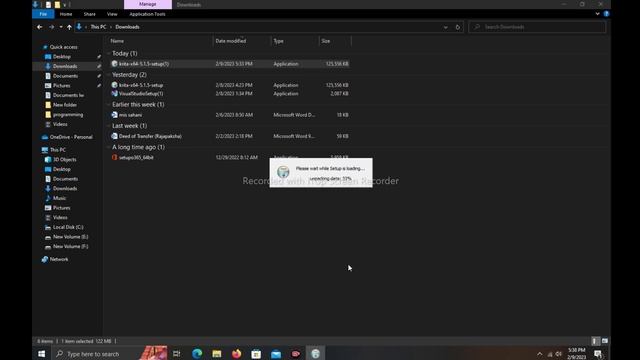The height and width of the screenshot is (360, 640).
Task: Open Desktop under Quick access
Action: tap(62, 57)
